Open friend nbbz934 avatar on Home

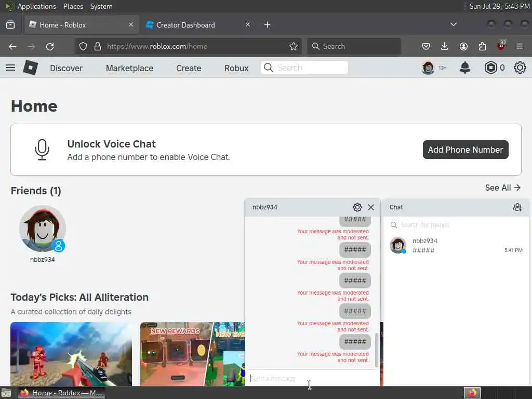coord(43,229)
